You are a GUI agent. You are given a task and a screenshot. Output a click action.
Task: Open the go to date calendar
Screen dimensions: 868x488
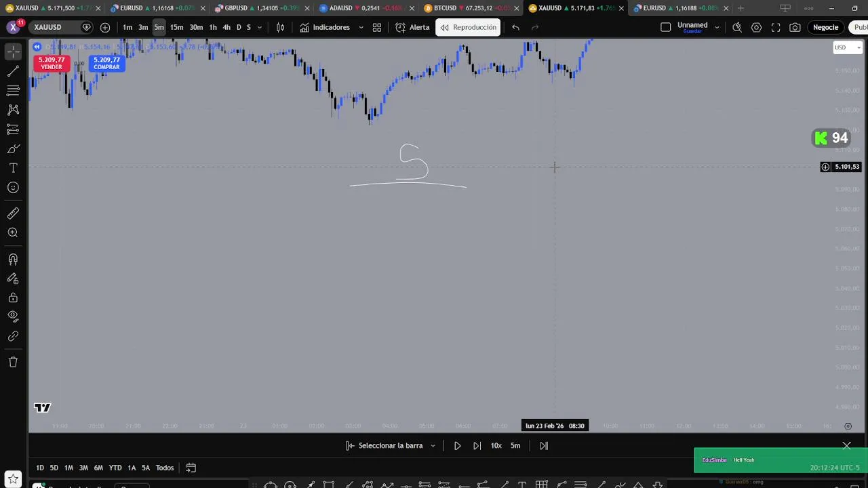coord(191,468)
